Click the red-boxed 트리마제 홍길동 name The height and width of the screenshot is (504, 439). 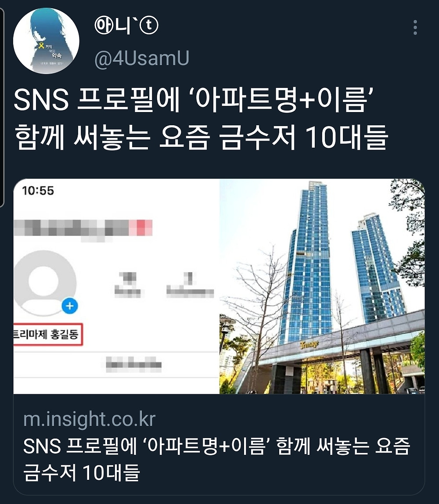click(x=47, y=334)
